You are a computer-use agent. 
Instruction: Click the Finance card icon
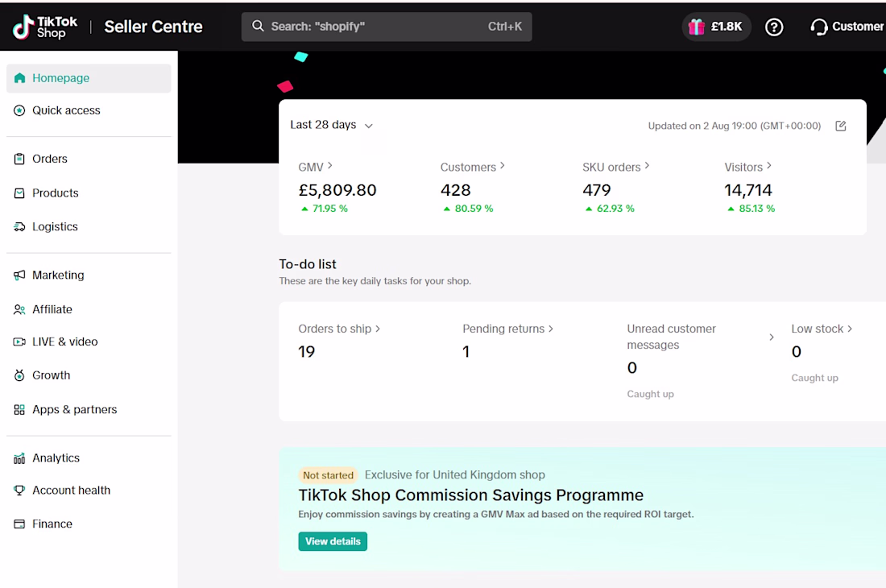click(x=19, y=524)
